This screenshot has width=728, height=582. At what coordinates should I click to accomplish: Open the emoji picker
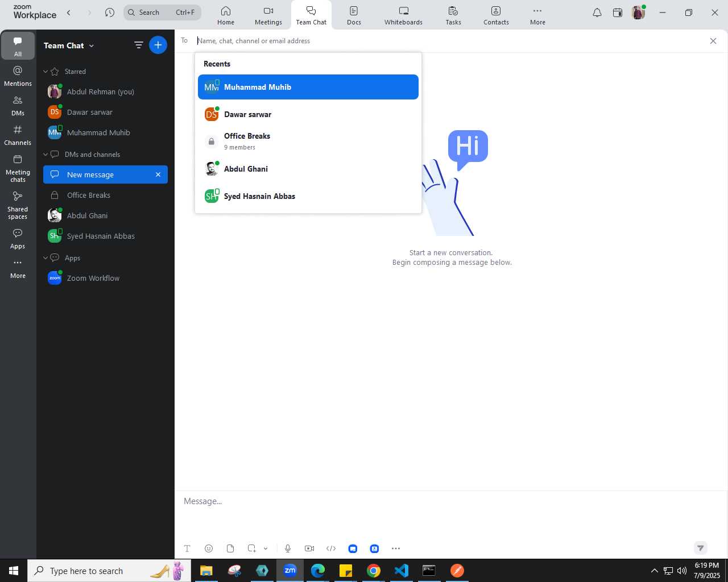209,548
